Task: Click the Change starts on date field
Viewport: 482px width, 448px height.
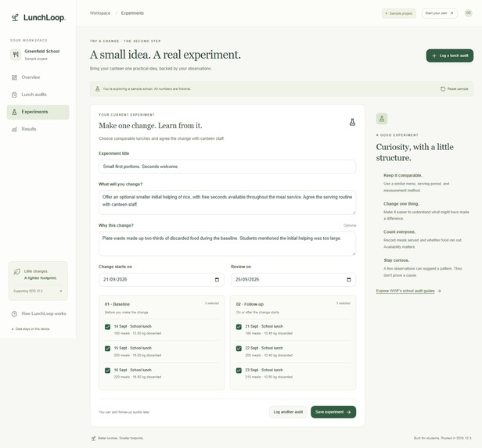Action: 161,280
